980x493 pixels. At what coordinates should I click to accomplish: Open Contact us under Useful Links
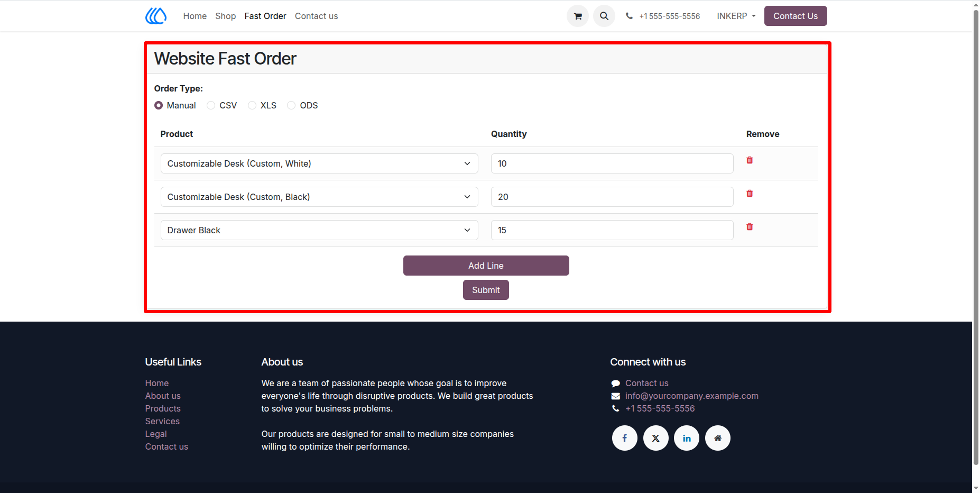tap(167, 446)
